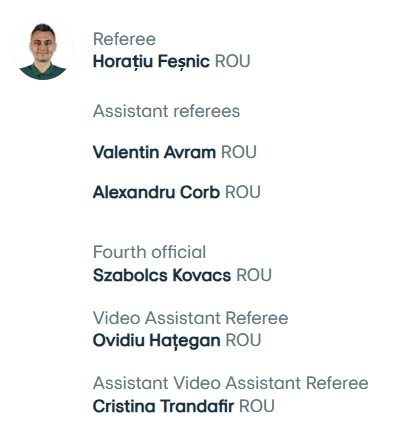Click the Referee role label

(124, 39)
